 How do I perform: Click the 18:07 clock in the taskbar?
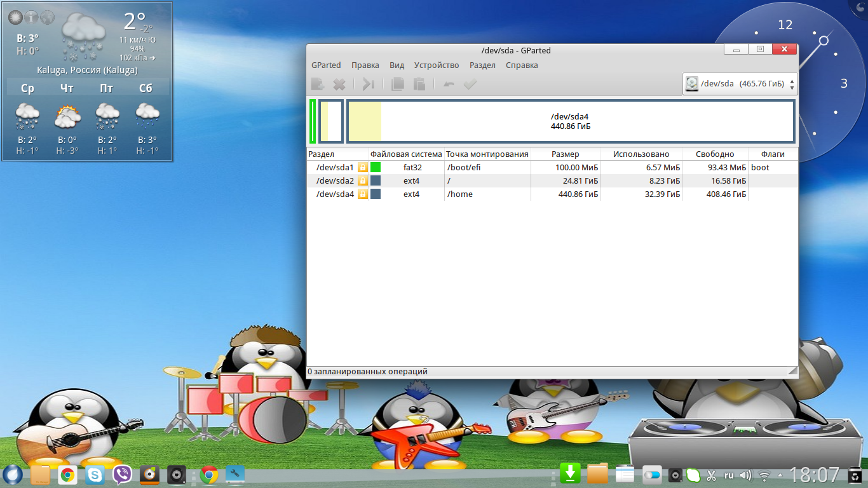[814, 475]
